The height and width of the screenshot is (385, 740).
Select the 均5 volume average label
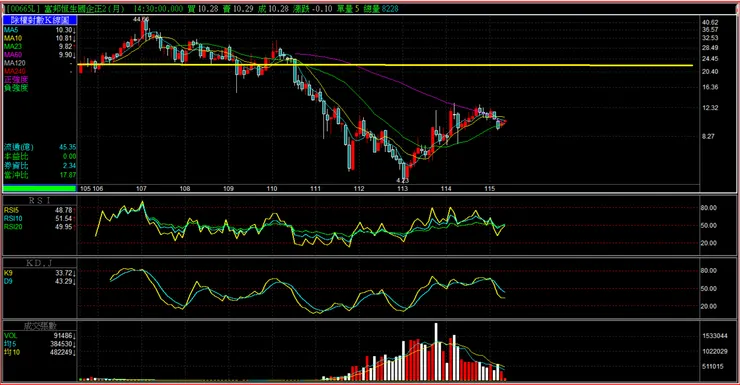point(10,344)
